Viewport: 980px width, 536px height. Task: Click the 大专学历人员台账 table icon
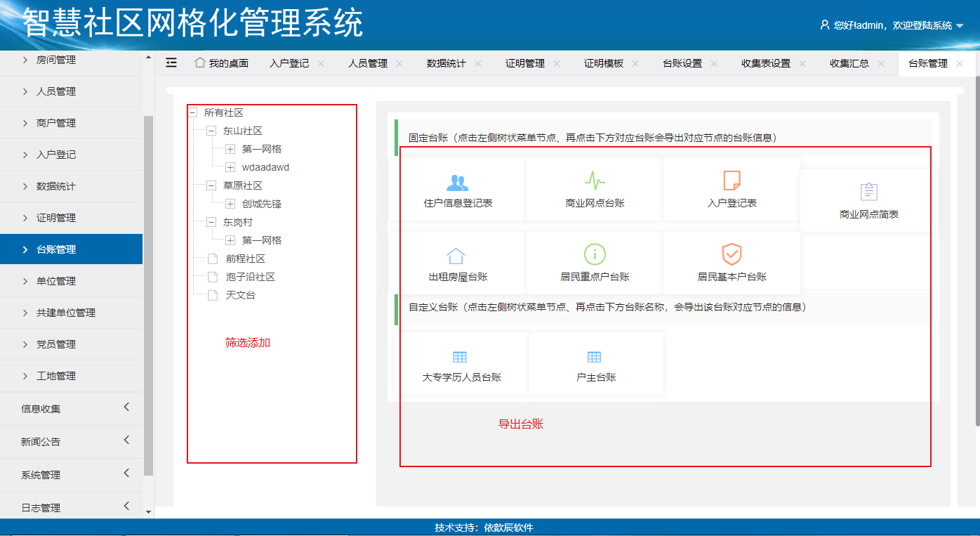pos(460,357)
